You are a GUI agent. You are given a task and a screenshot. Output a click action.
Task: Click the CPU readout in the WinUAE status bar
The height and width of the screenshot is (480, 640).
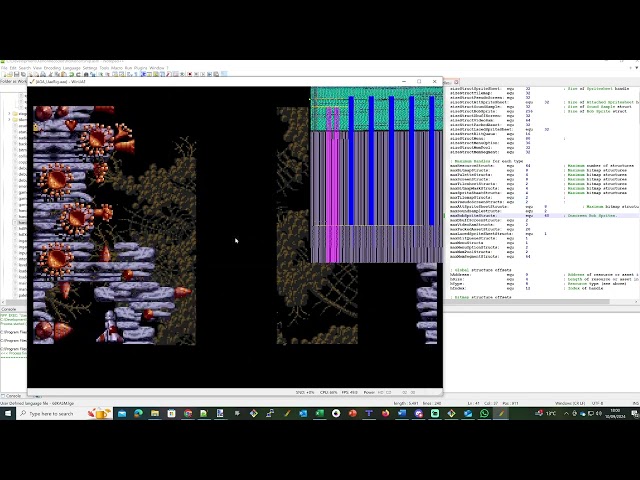pos(329,392)
